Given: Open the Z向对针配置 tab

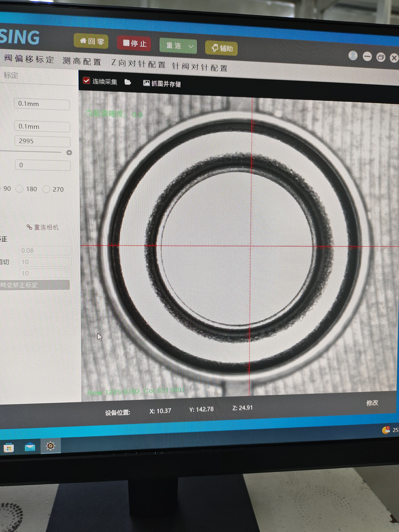Looking at the screenshot, I should (139, 64).
